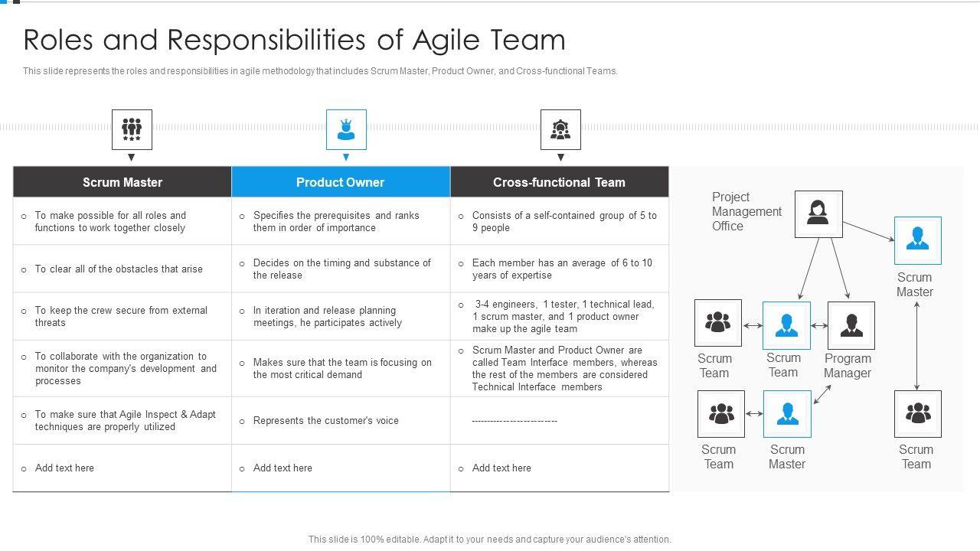Select the Project Management Office person icon
This screenshot has width=980, height=551.
tap(818, 214)
